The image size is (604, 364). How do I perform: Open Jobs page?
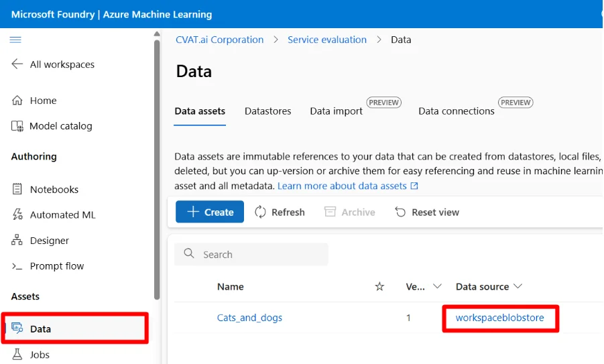[x=40, y=355]
